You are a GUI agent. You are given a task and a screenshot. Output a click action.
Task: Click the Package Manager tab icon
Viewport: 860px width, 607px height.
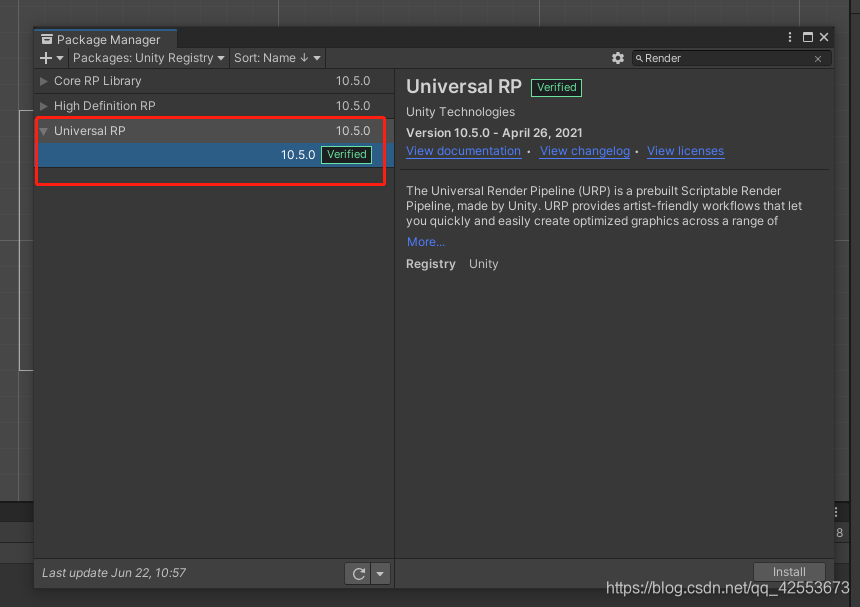(47, 39)
